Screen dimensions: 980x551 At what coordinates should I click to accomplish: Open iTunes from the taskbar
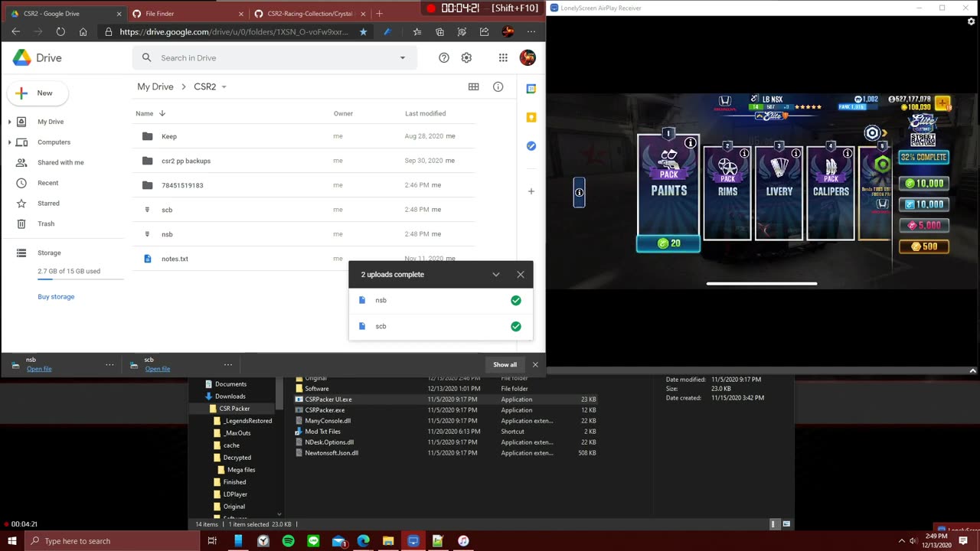(x=463, y=541)
